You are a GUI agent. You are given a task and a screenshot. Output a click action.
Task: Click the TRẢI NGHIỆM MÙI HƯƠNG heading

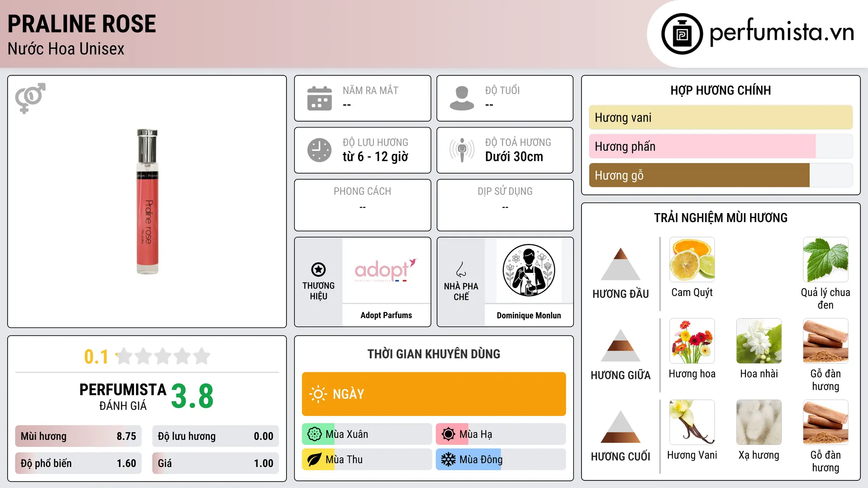(x=721, y=218)
